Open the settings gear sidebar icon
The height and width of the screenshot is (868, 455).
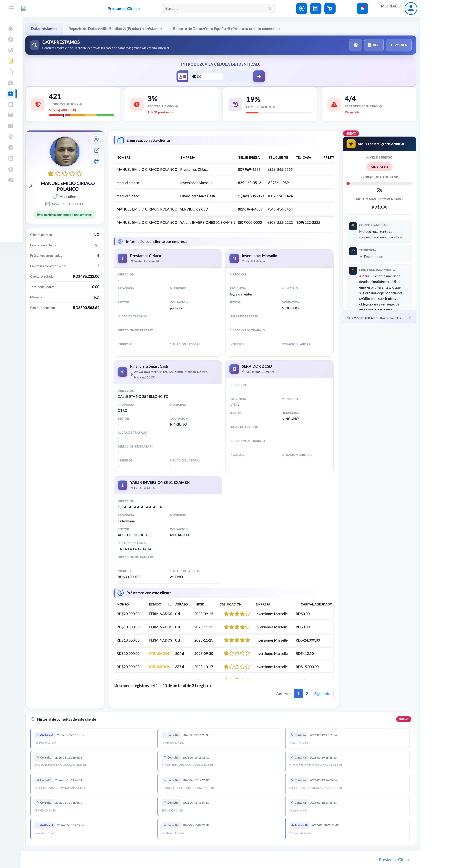(x=11, y=169)
